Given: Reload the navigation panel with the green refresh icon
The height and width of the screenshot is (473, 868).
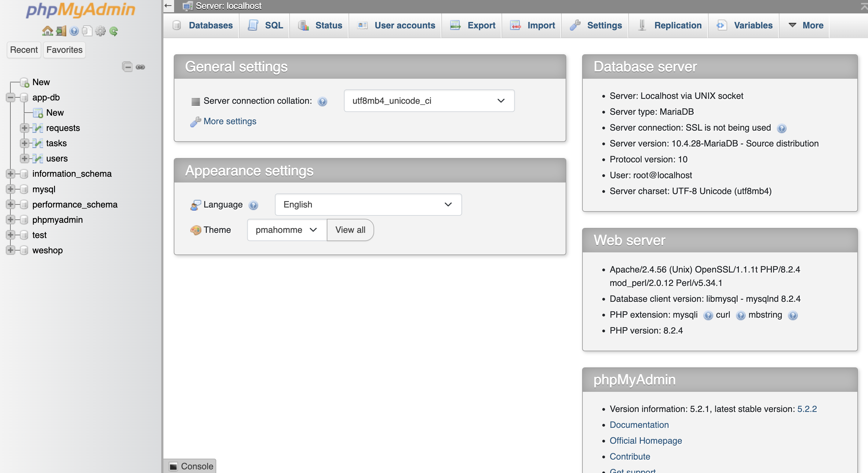Looking at the screenshot, I should tap(114, 31).
